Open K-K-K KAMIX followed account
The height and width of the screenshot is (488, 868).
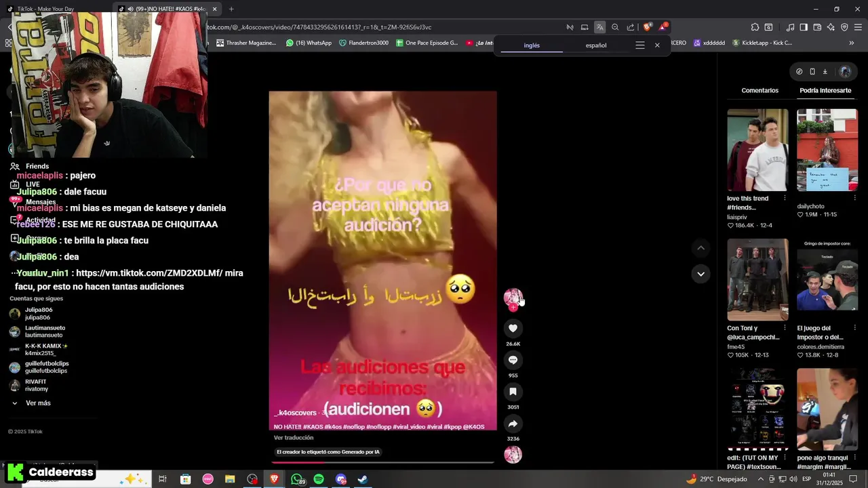[x=39, y=350]
